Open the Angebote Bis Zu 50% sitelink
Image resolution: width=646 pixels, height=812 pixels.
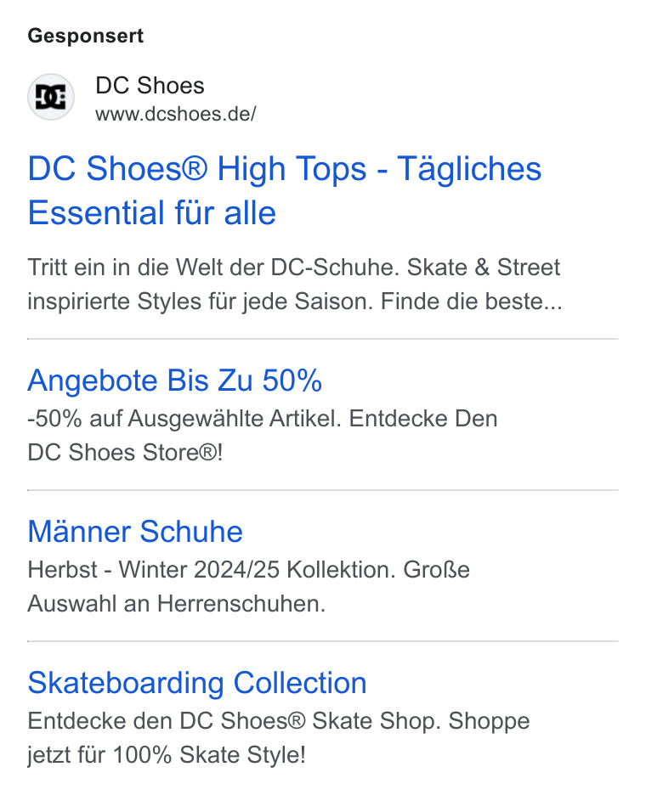[x=174, y=381]
